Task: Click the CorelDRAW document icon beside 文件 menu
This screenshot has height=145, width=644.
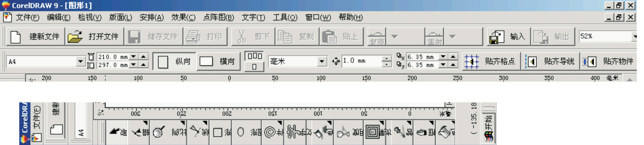Action: pos(7,17)
